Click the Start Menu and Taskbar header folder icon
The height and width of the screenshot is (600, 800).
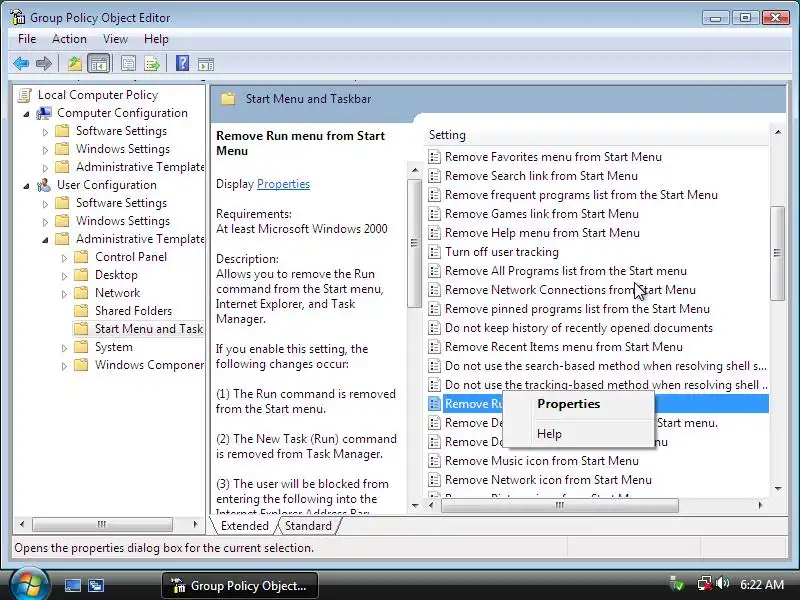tap(228, 99)
